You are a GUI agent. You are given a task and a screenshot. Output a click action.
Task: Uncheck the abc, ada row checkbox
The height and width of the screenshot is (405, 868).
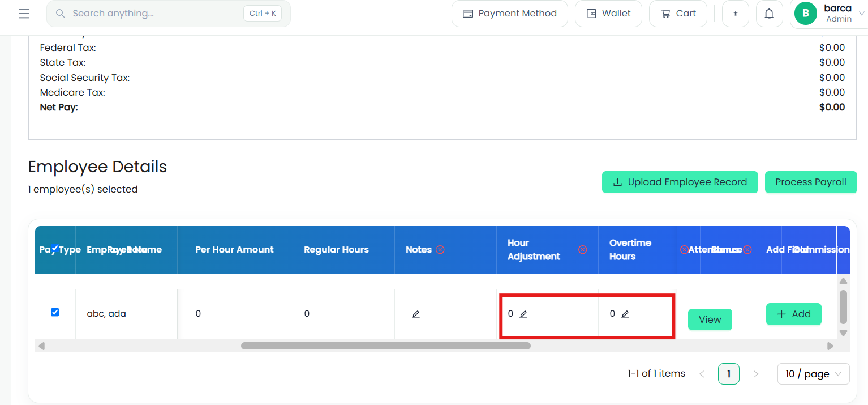point(55,312)
